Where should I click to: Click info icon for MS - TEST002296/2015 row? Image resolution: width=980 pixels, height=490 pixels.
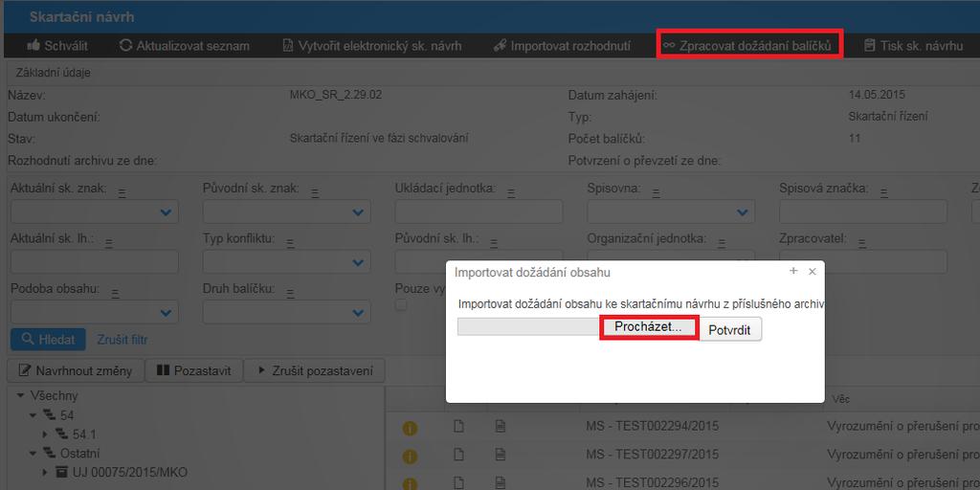tap(410, 483)
